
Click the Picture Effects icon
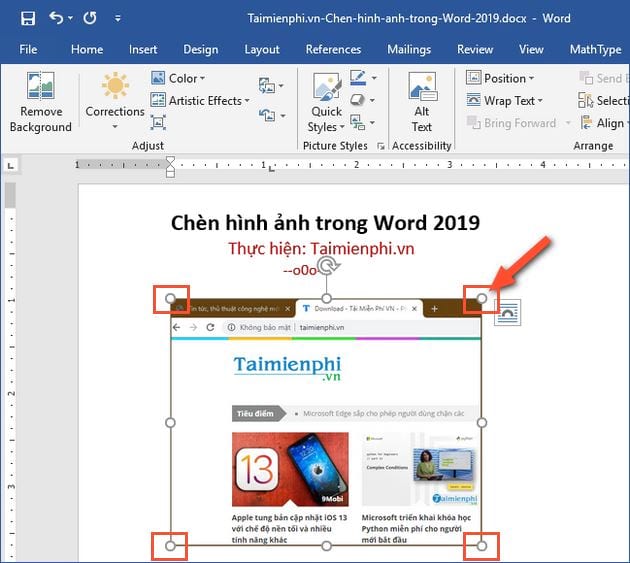pyautogui.click(x=357, y=100)
